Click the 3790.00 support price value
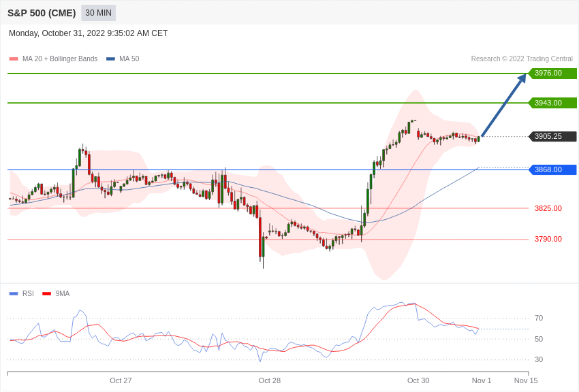579x392 pixels. tap(548, 239)
